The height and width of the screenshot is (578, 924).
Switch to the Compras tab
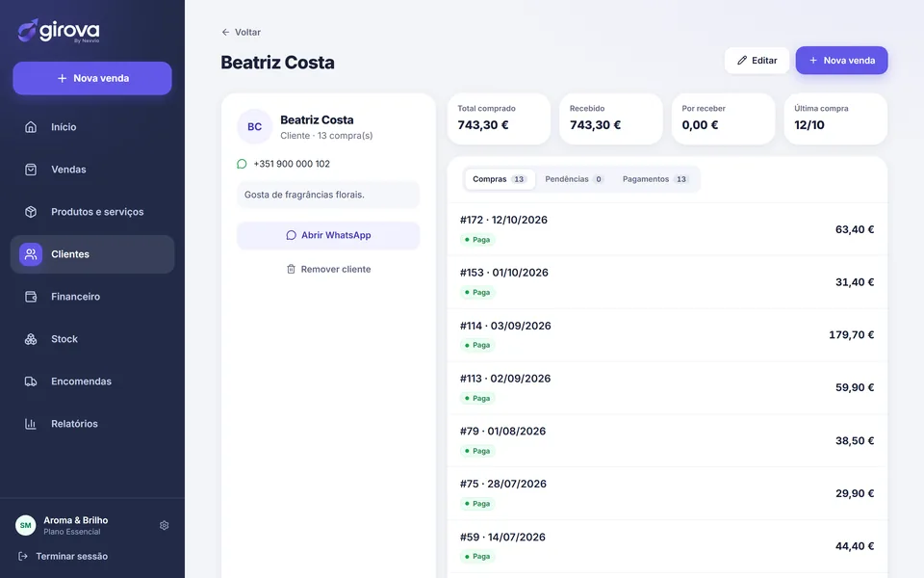pos(500,179)
